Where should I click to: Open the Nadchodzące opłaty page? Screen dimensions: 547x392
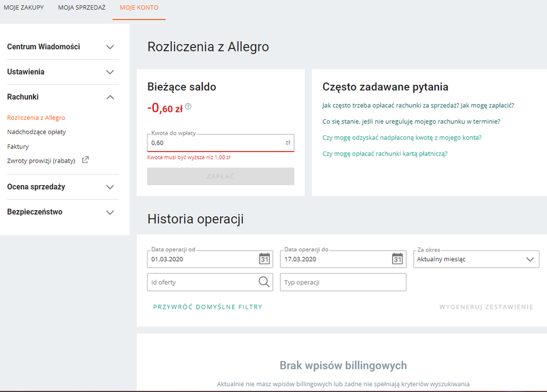pyautogui.click(x=37, y=131)
